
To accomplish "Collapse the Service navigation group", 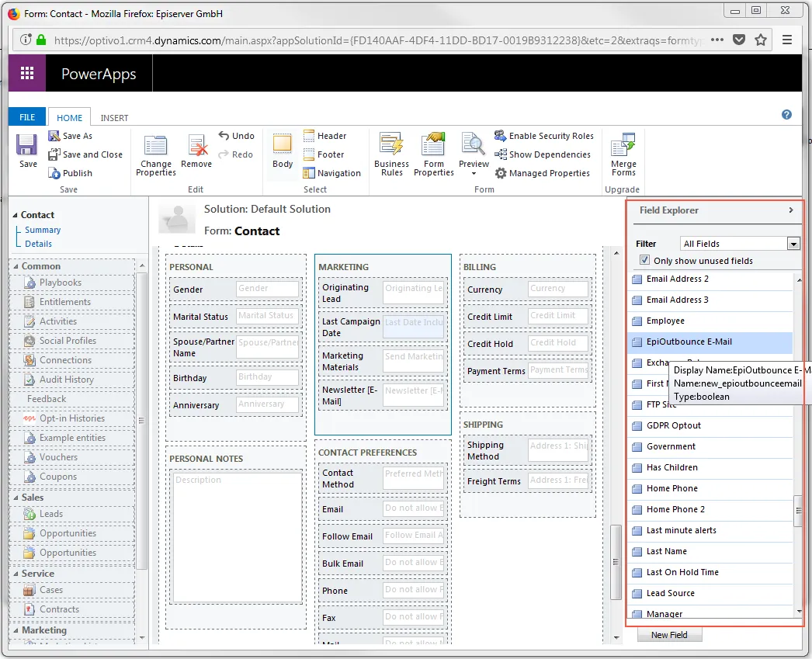I will coord(16,574).
